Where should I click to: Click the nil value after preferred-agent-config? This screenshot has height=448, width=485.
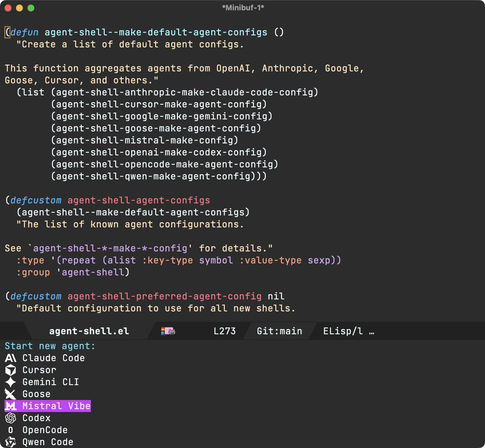(276, 297)
